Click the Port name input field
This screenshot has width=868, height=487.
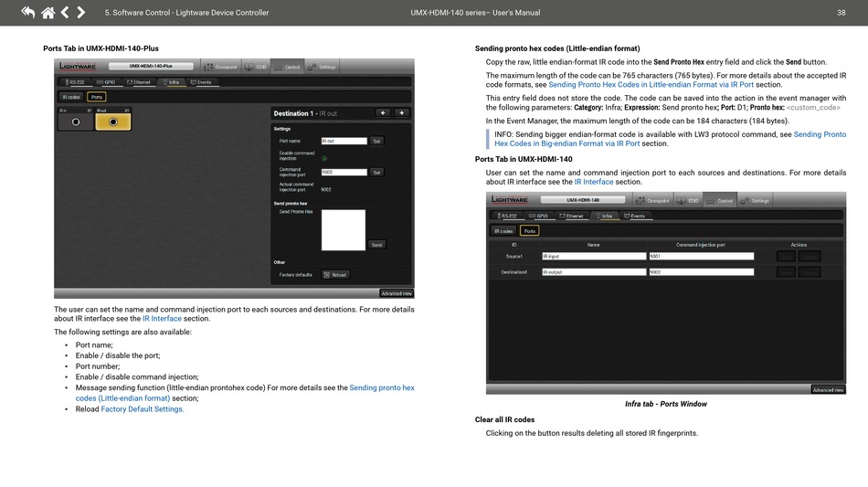click(x=344, y=141)
